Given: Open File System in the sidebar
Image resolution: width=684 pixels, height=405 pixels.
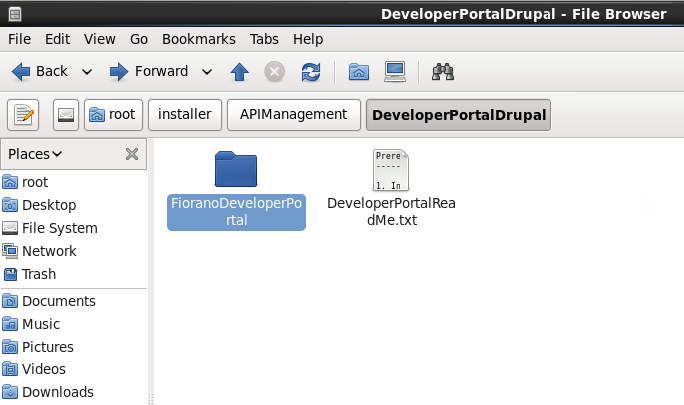Looking at the screenshot, I should coord(73,228).
